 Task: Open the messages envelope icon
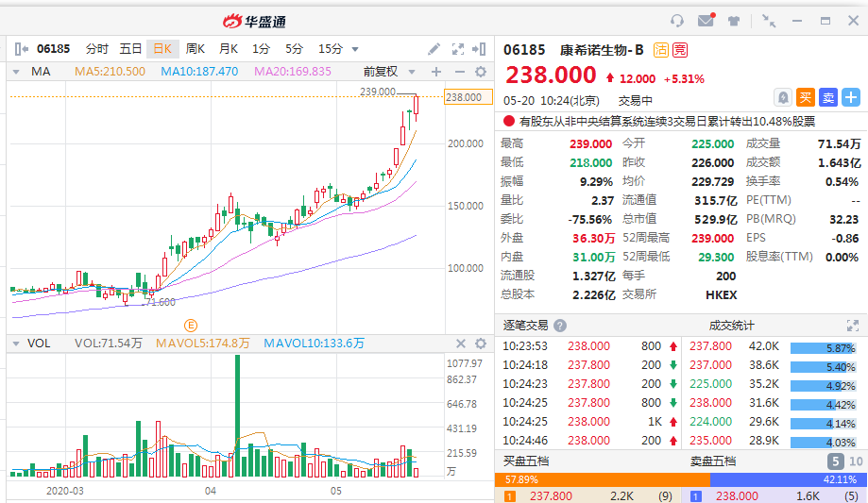point(706,21)
